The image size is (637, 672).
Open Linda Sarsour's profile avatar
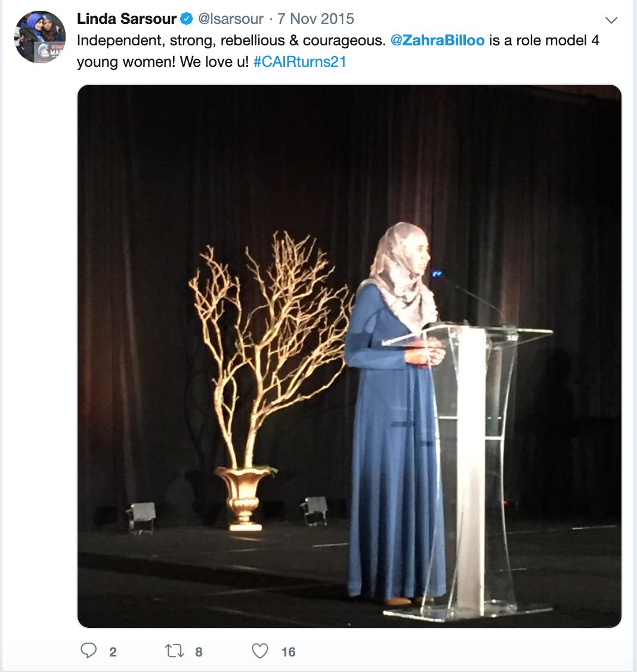(40, 37)
